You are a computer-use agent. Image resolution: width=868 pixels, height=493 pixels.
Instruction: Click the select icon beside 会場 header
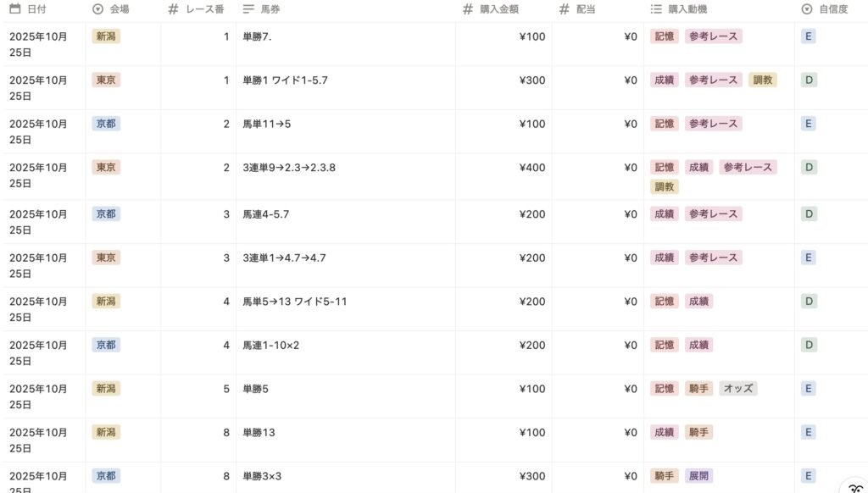[97, 9]
